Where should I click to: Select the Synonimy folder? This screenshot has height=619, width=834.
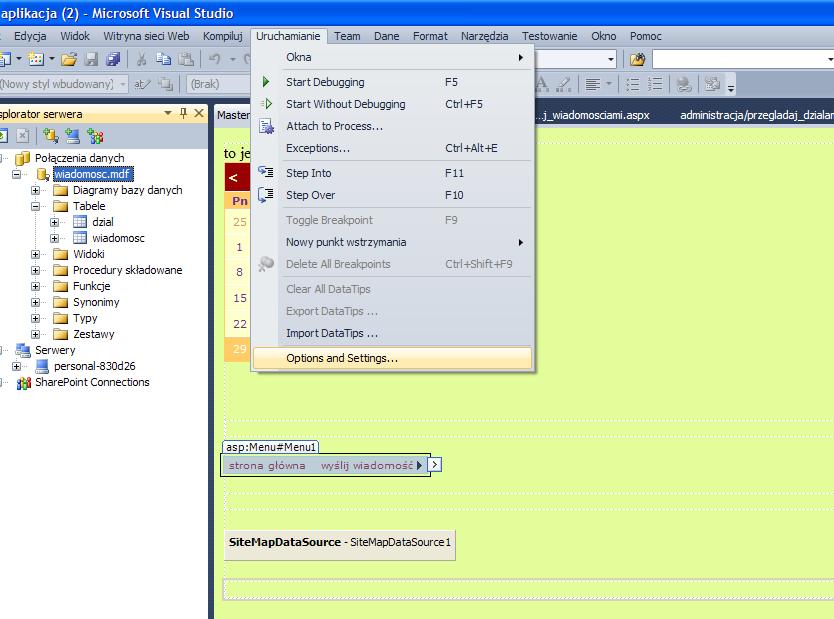(x=96, y=302)
